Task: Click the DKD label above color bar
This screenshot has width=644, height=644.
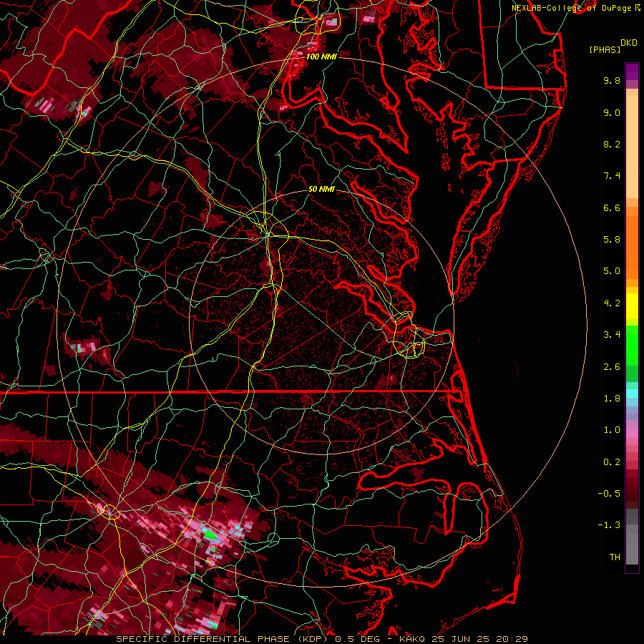Action: [628, 43]
